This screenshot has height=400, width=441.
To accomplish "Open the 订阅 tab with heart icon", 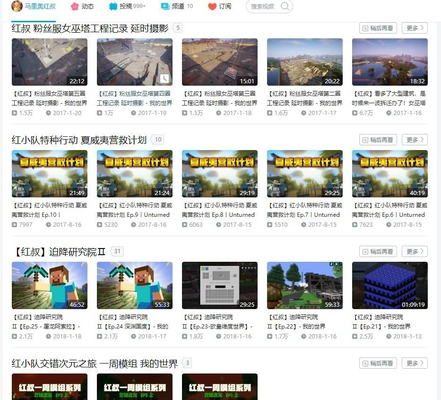I will 219,6.
